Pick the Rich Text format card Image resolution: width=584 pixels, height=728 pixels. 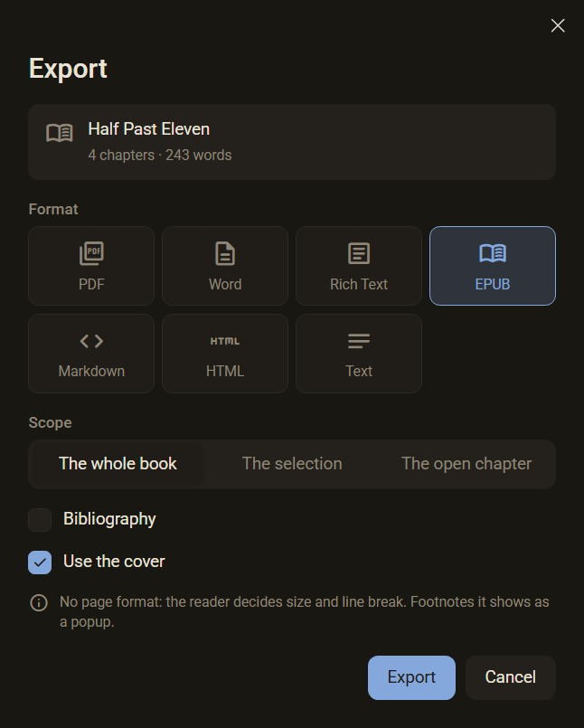[x=359, y=266]
